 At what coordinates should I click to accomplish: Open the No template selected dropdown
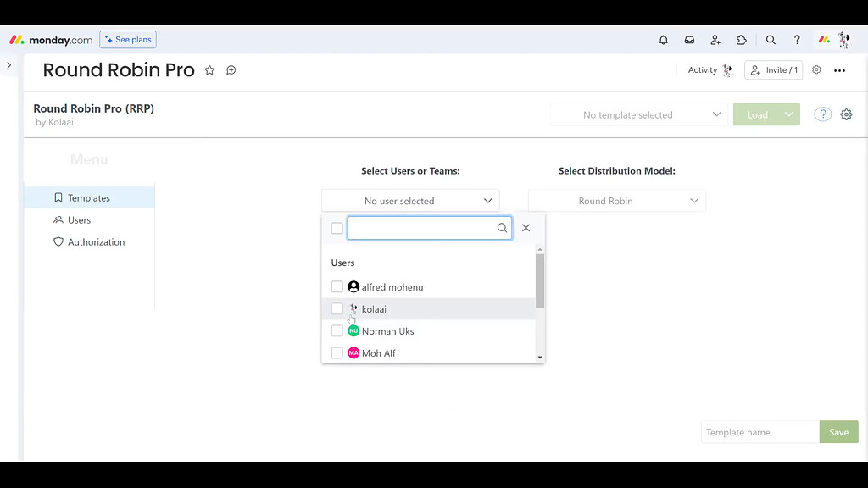[638, 114]
